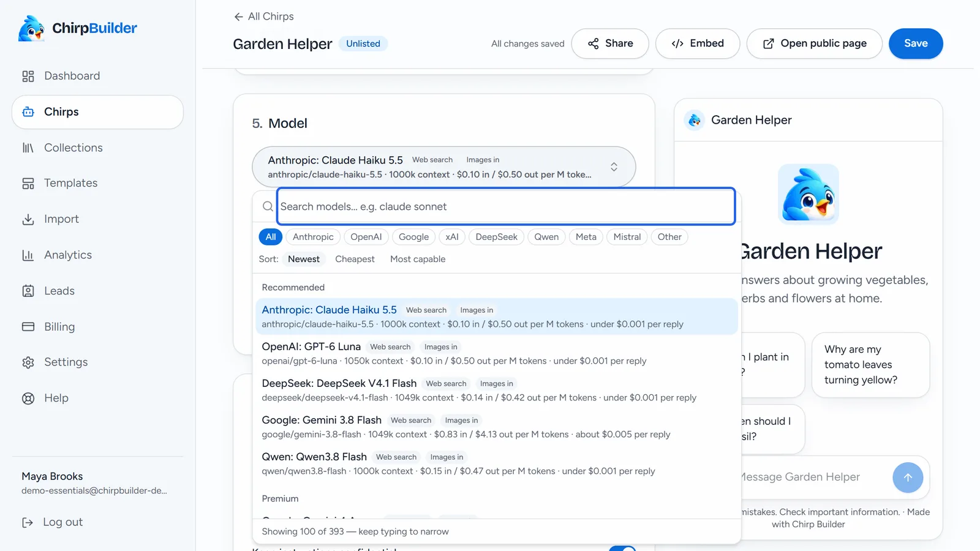Open the Chirps section in sidebar
This screenshot has width=980, height=551.
pos(97,112)
